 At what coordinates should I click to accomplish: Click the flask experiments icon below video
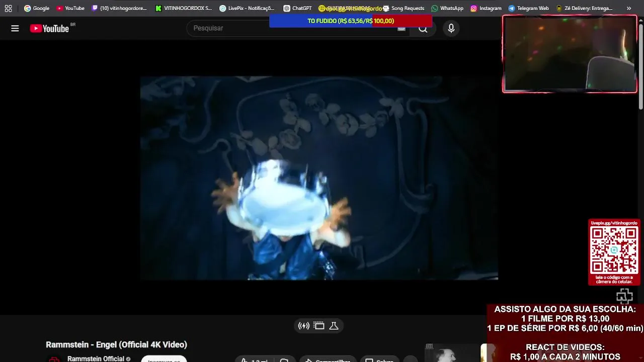(x=334, y=326)
